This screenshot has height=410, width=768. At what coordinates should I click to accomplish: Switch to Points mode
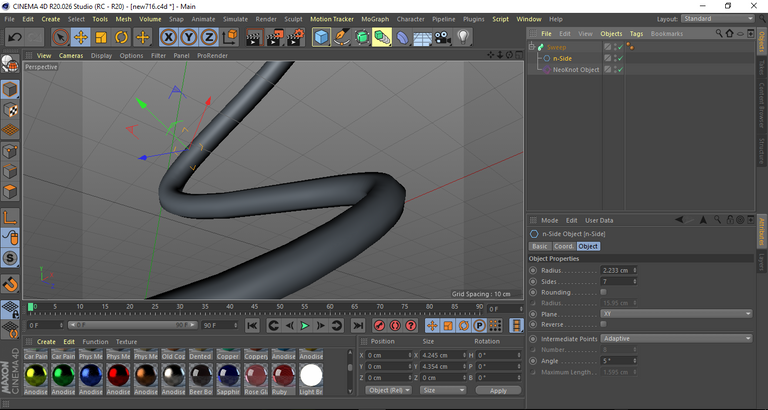(x=10, y=151)
